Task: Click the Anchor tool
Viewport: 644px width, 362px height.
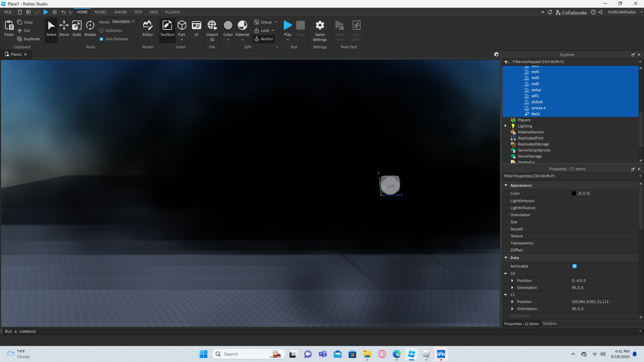Action: pyautogui.click(x=264, y=39)
